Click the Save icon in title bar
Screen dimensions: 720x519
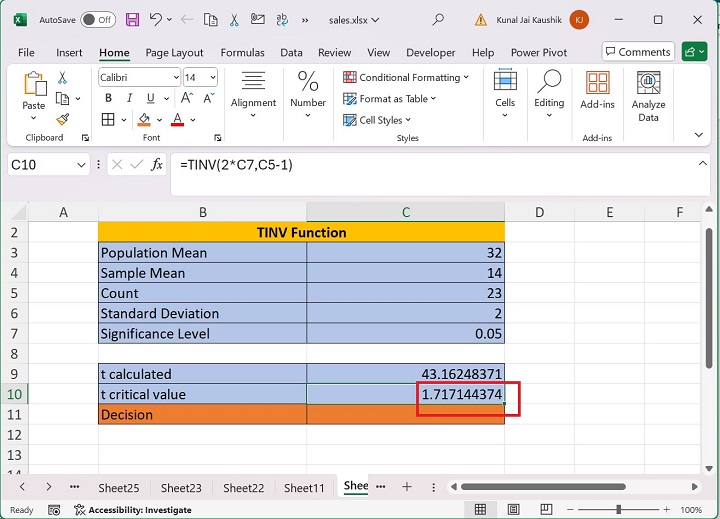pos(132,19)
